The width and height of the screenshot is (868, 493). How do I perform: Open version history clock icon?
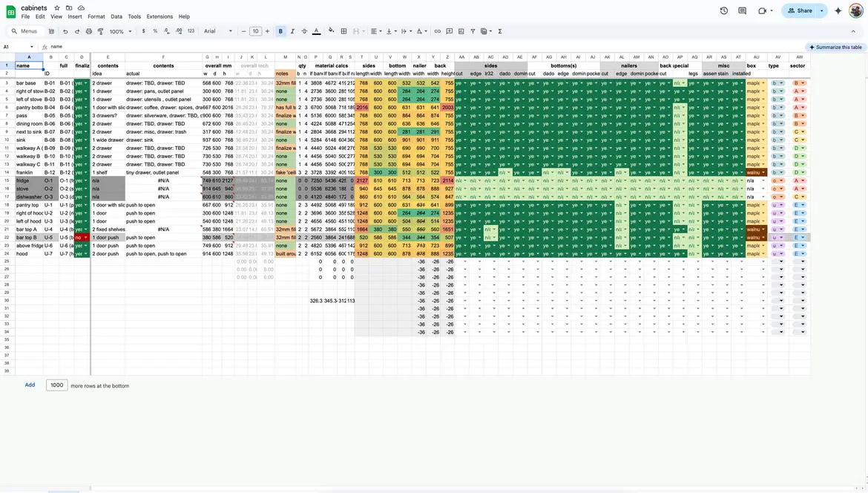point(724,11)
